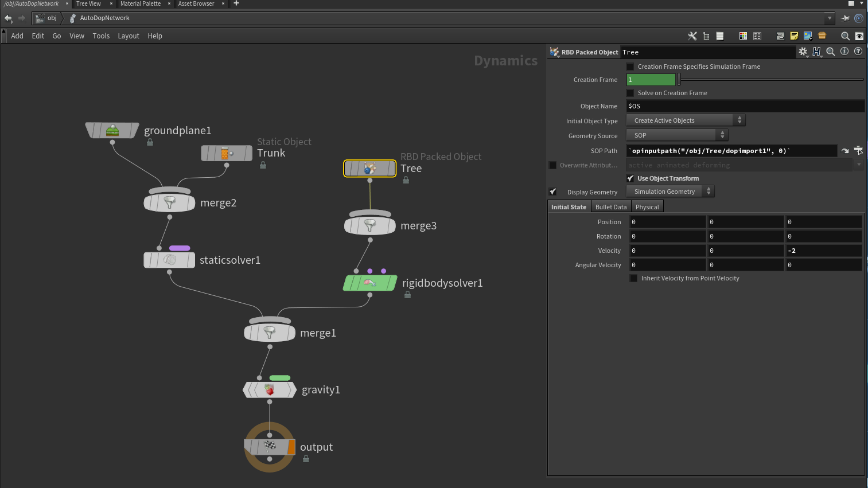Click the Object Name field

pos(745,106)
